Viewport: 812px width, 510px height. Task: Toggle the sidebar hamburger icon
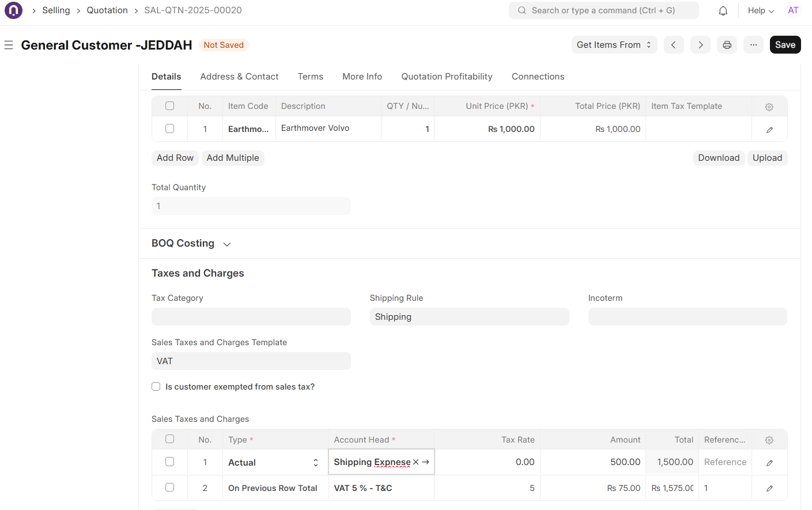(9, 45)
